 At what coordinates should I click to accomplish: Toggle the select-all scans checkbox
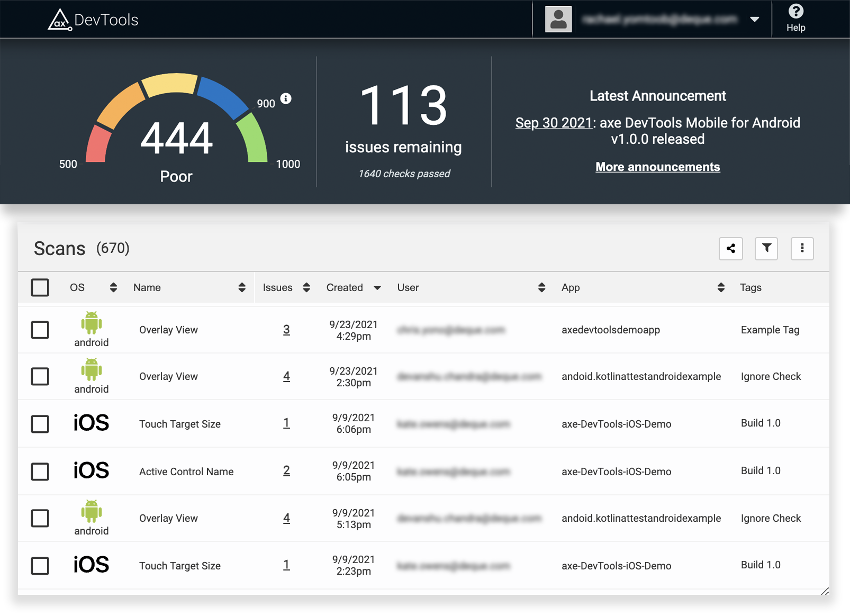tap(40, 287)
